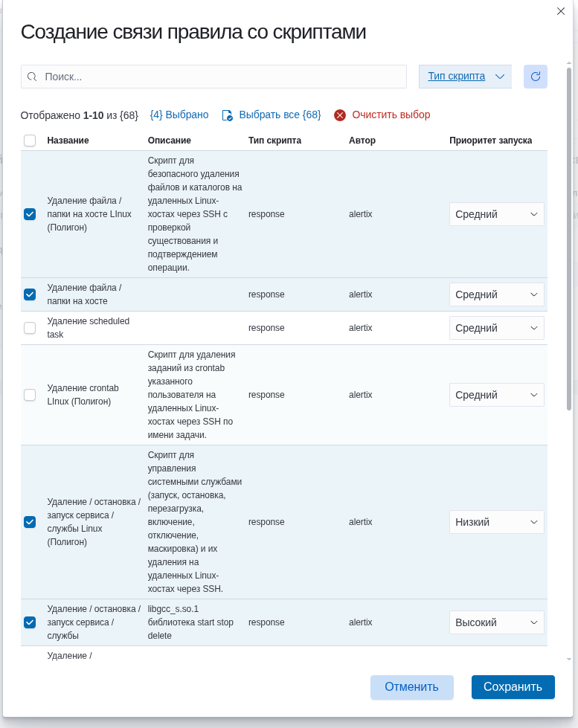Click the 'Приоритет запуска' column header
This screenshot has width=578, height=728.
pyautogui.click(x=490, y=141)
